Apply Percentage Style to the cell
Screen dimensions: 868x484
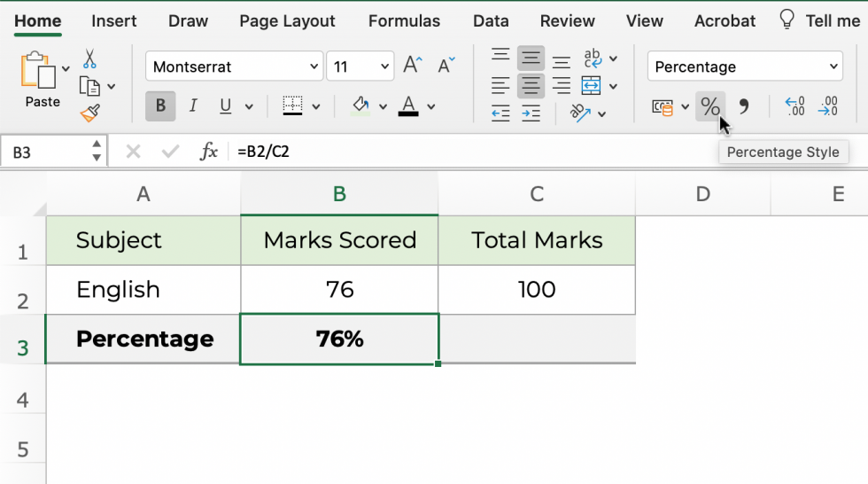pyautogui.click(x=709, y=106)
